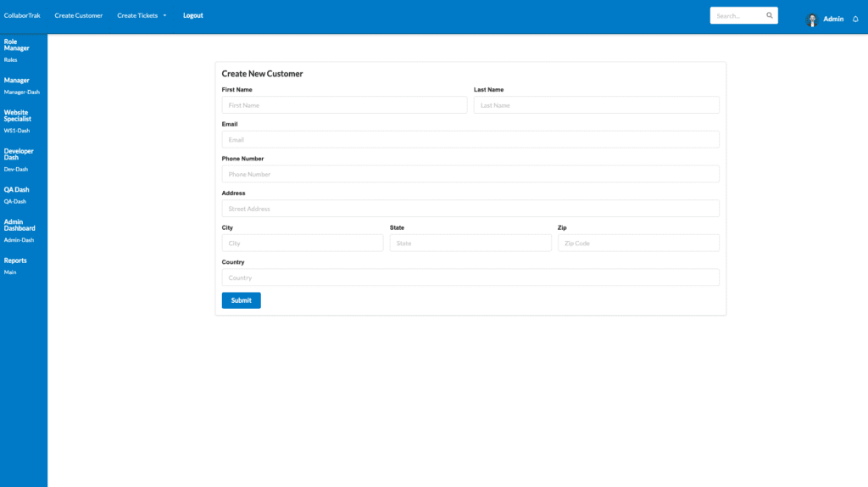Expand the Create Tickets dropdown
868x487 pixels.
click(x=142, y=15)
